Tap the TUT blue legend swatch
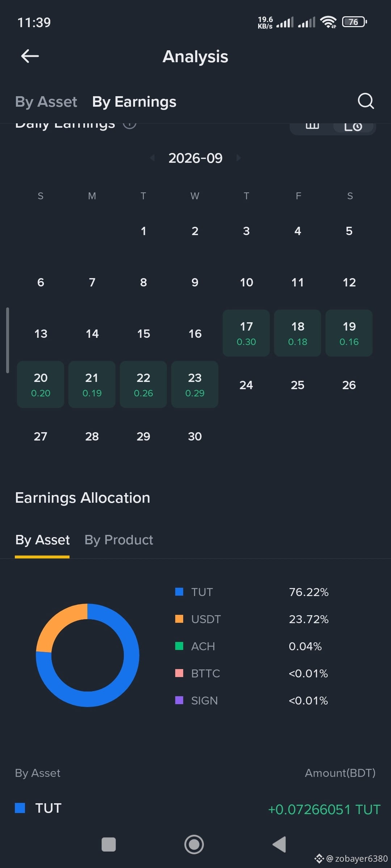The height and width of the screenshot is (868, 391). [x=179, y=592]
